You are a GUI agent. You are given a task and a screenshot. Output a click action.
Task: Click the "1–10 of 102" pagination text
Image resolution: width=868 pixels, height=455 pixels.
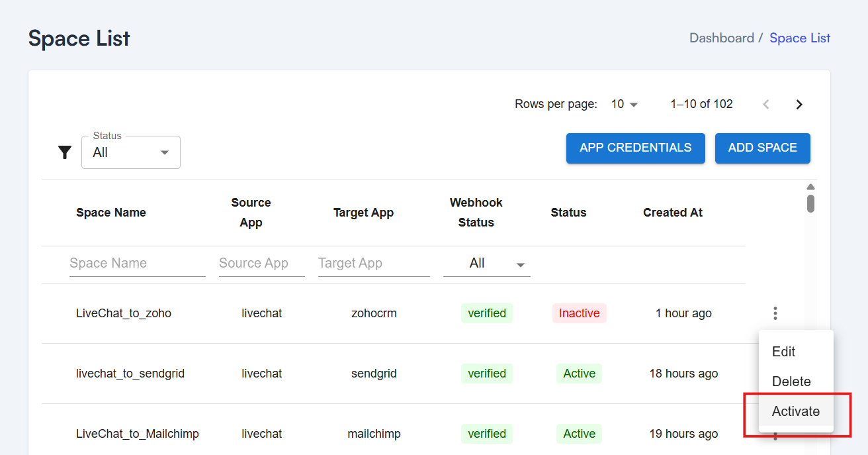(x=701, y=104)
